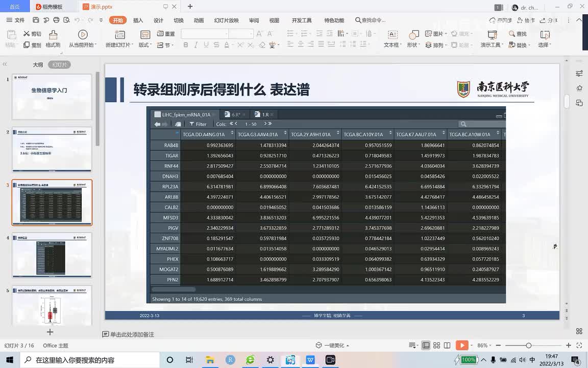Viewport: 588px width, 368px height.
Task: Open the select (选择) tool
Action: pos(545,39)
